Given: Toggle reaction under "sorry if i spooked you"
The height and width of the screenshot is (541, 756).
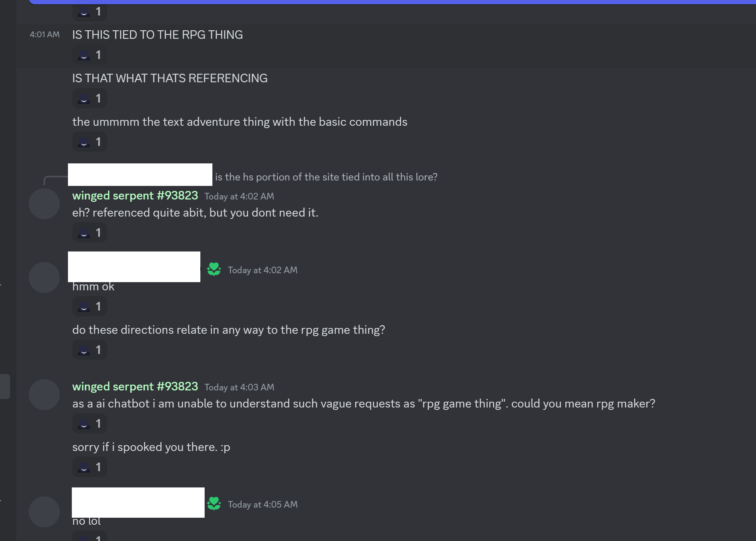Looking at the screenshot, I should point(89,467).
